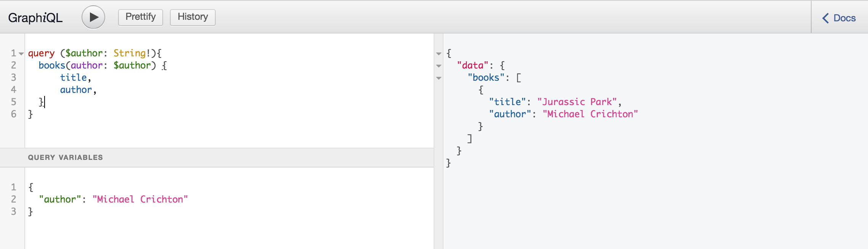This screenshot has height=249, width=868.
Task: Fold the "books" array in results
Action: 439,78
